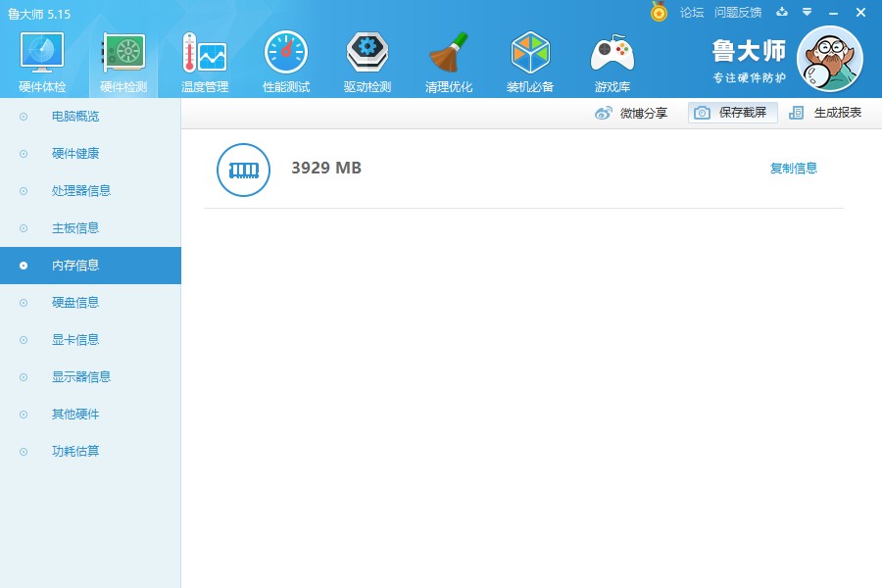Viewport: 882px width, 588px height.
Task: Click the 复制信息 link
Action: point(793,169)
